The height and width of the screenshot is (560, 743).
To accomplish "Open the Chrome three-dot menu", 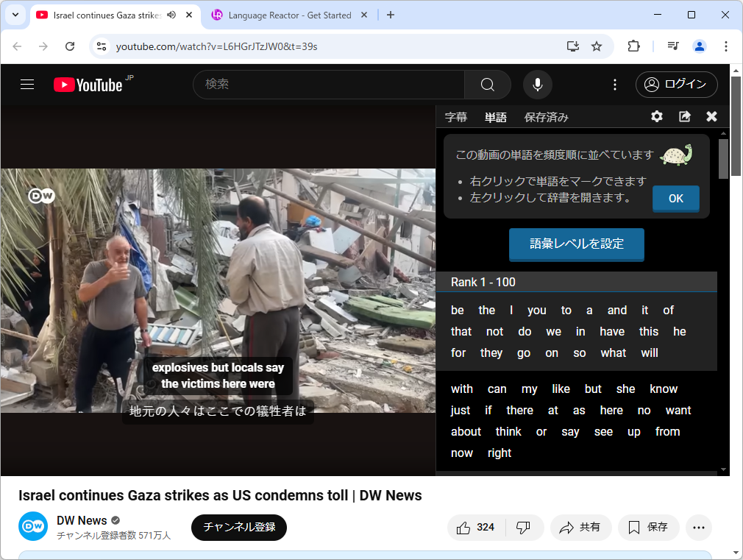I will [x=725, y=46].
